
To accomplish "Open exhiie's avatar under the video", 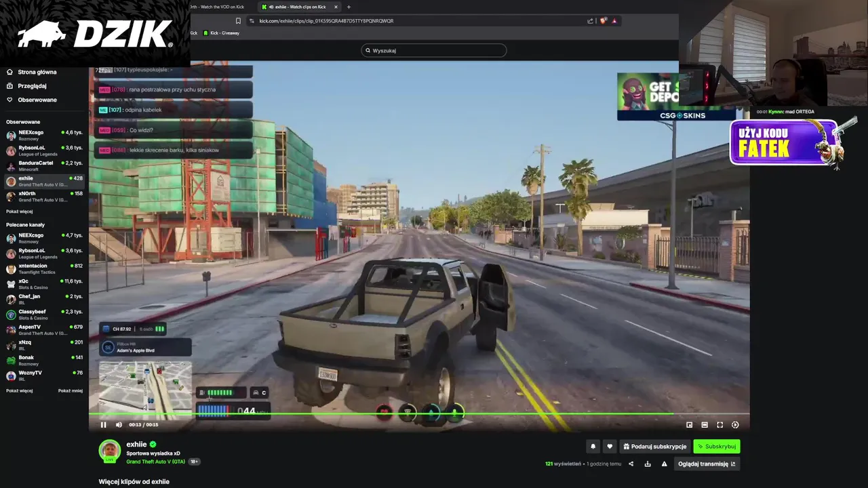I will click(110, 451).
